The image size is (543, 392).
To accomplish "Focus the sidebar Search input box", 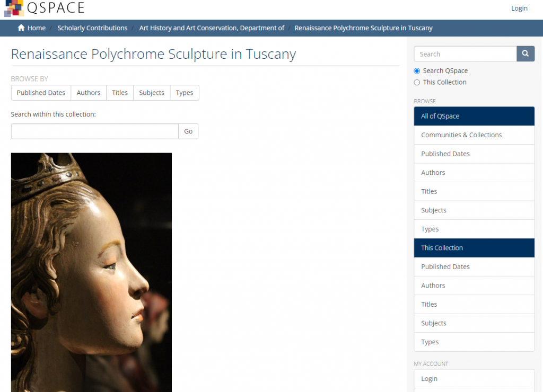I will pyautogui.click(x=465, y=54).
